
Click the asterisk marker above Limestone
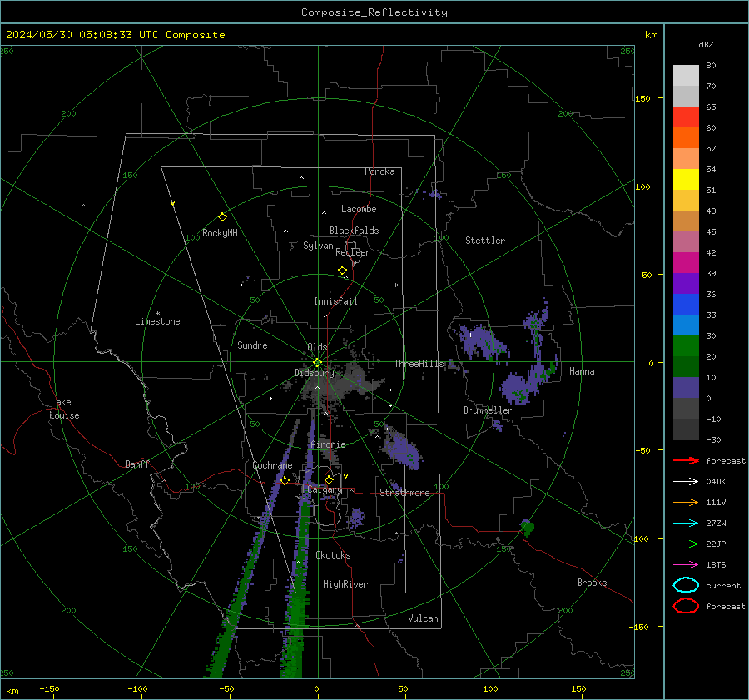tap(157, 314)
